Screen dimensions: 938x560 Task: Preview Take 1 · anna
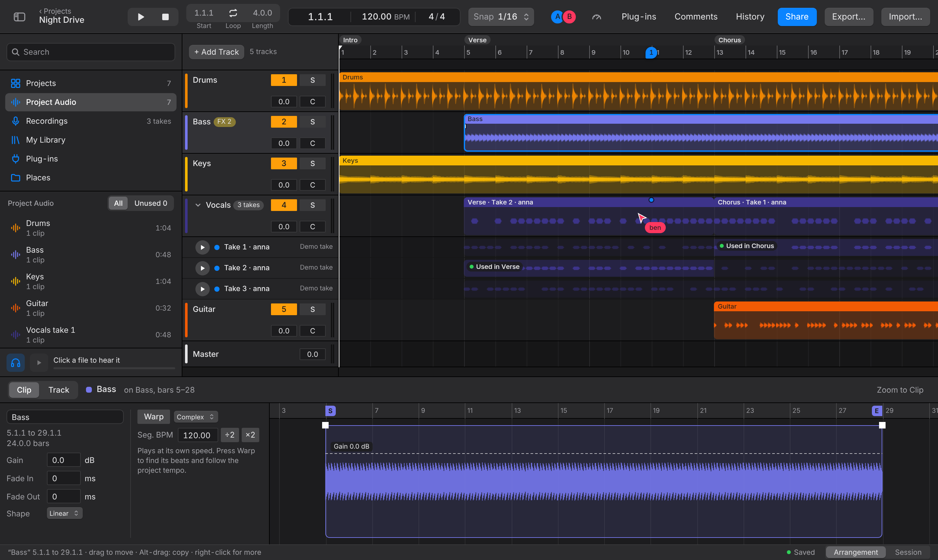click(202, 247)
